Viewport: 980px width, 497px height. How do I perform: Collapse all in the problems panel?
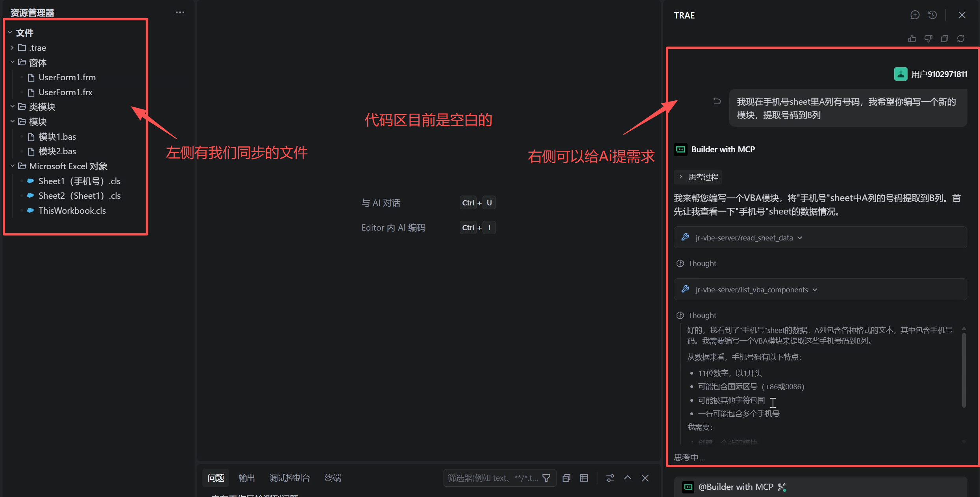[x=566, y=478]
